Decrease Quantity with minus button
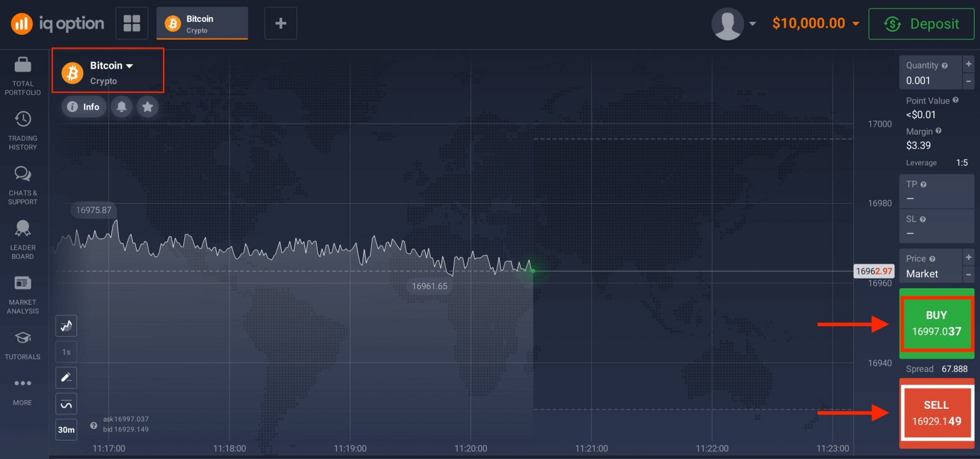This screenshot has width=980, height=459. click(x=968, y=81)
